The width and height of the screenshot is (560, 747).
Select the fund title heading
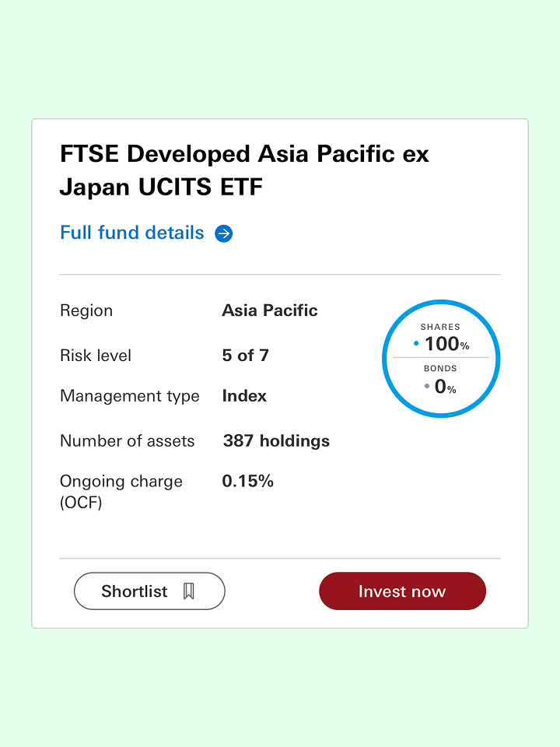244,170
